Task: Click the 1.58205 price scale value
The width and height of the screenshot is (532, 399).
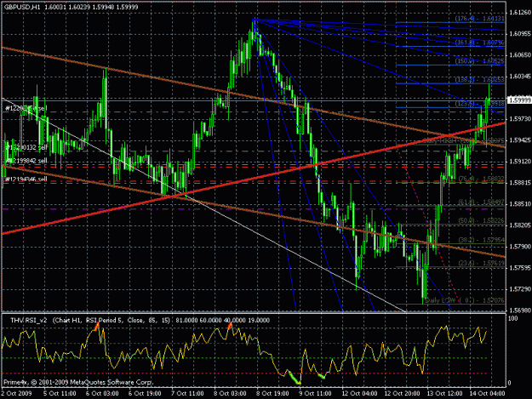Action: pos(520,225)
